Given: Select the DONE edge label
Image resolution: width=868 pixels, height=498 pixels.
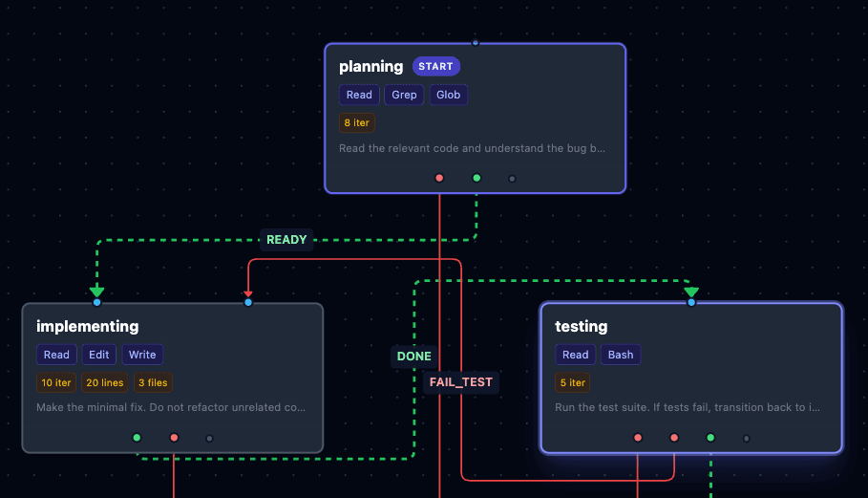Looking at the screenshot, I should tap(414, 357).
